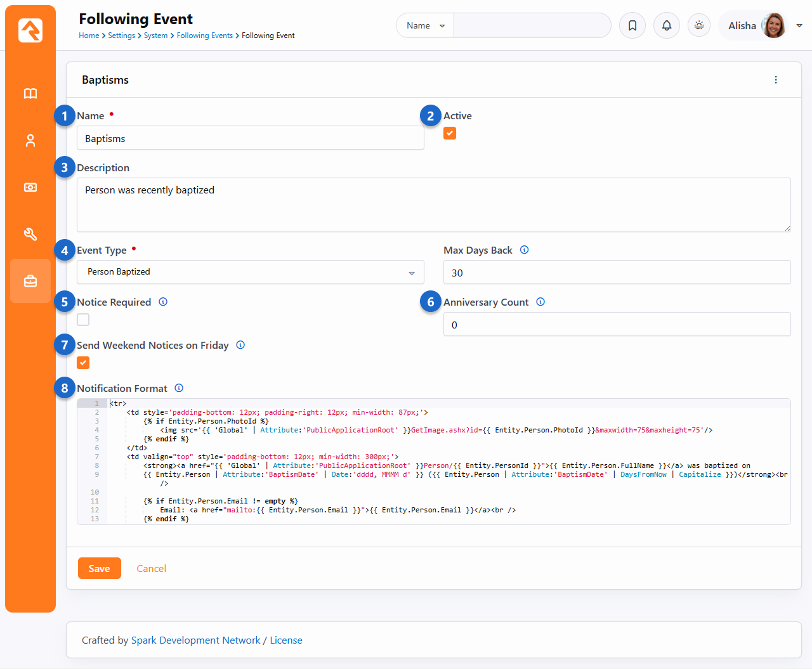Click the Save button
The height and width of the screenshot is (669, 812).
tap(100, 569)
